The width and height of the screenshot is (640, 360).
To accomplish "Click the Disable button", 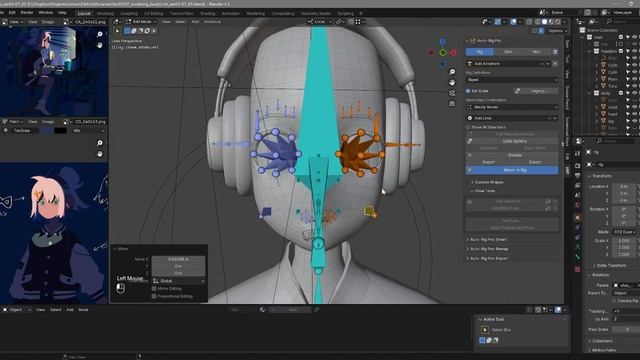I will click(512, 155).
